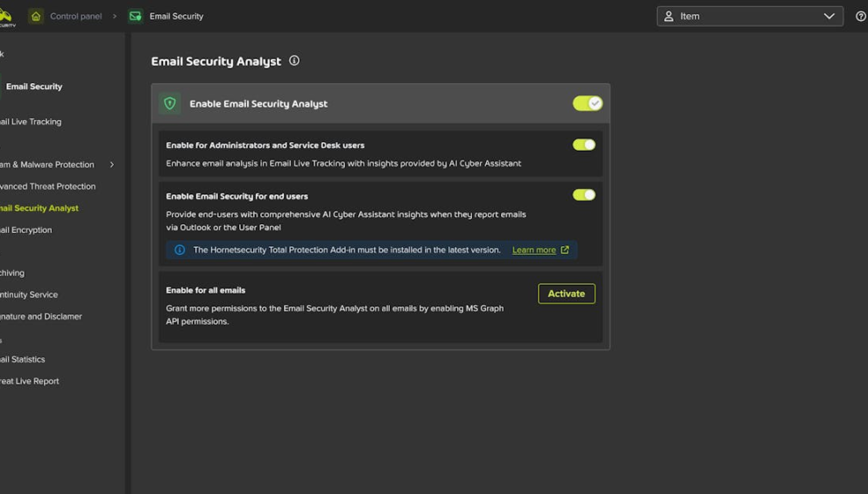
Task: Click the Hornetsecurity logo
Action: tap(7, 18)
